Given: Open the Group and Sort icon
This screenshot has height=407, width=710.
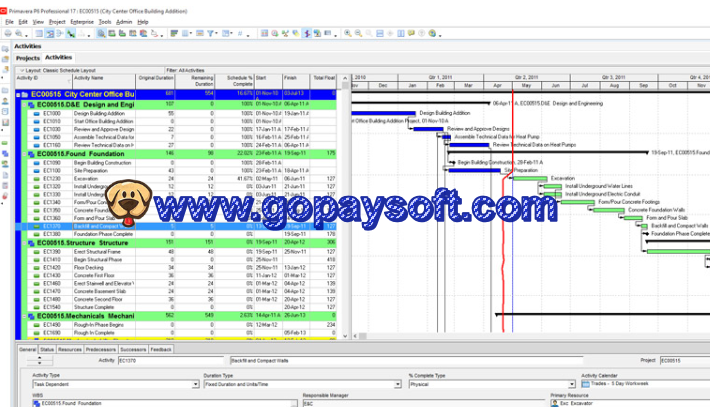Looking at the screenshot, I should (x=225, y=34).
